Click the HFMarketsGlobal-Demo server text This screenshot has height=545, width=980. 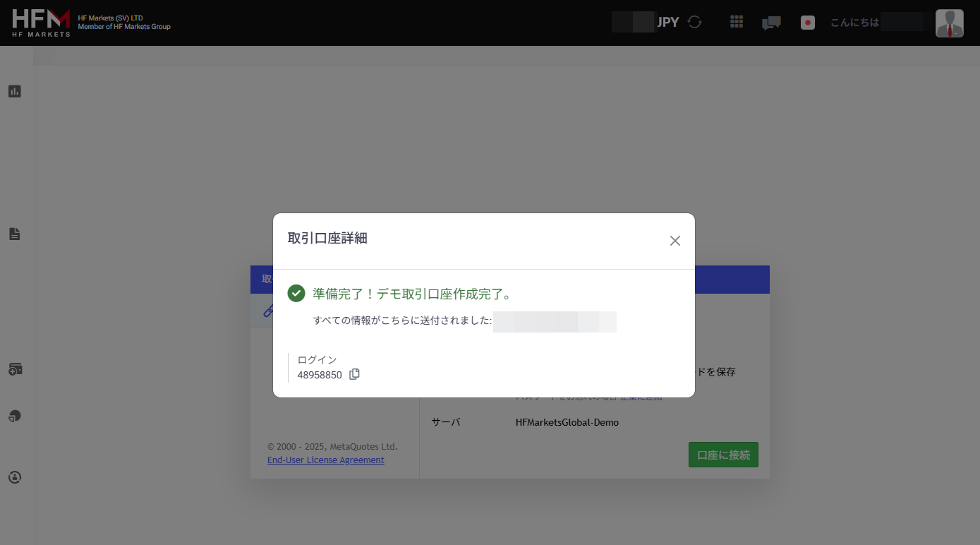coord(567,422)
